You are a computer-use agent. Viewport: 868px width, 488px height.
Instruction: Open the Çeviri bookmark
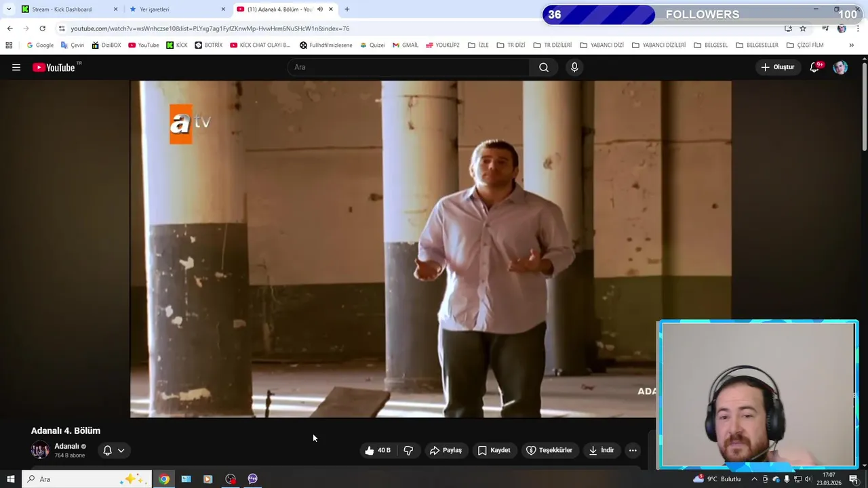(73, 45)
